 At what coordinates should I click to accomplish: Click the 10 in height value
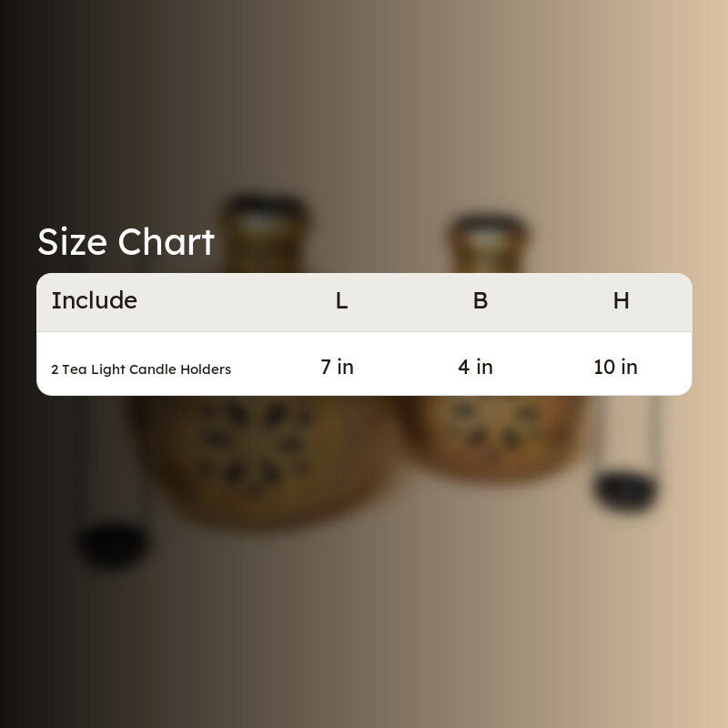coord(616,367)
